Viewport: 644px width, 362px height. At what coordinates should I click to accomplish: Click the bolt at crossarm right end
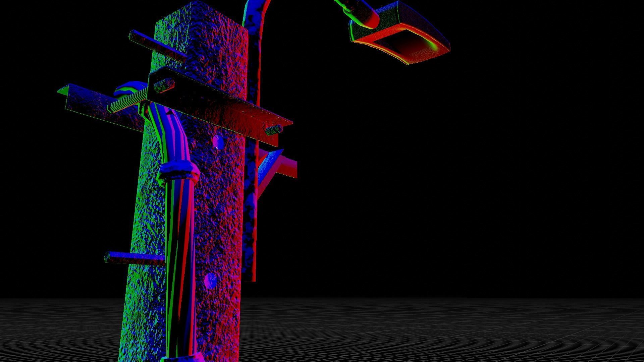click(x=273, y=129)
